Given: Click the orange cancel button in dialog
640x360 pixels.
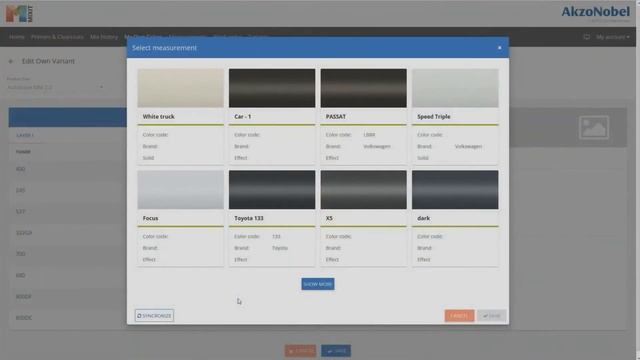Looking at the screenshot, I should (x=459, y=316).
